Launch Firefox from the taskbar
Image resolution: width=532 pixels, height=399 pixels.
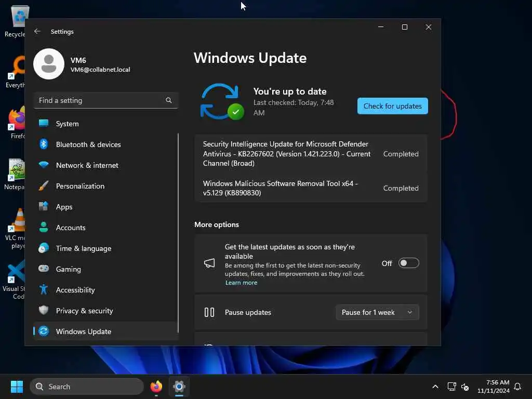(156, 387)
